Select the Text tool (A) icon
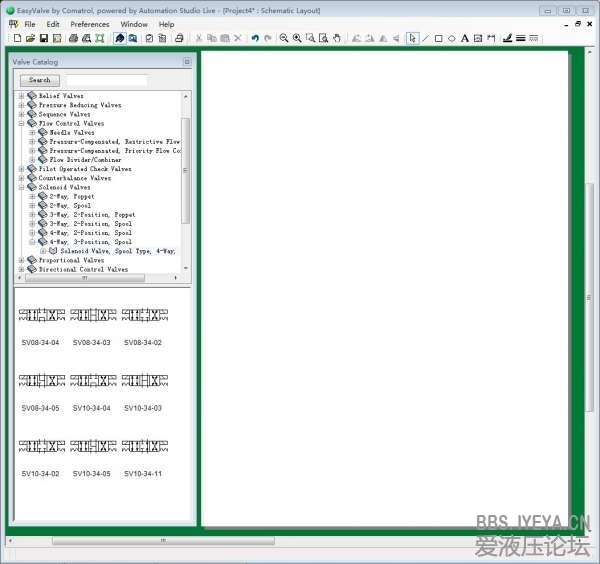The width and height of the screenshot is (600, 564). coord(464,38)
